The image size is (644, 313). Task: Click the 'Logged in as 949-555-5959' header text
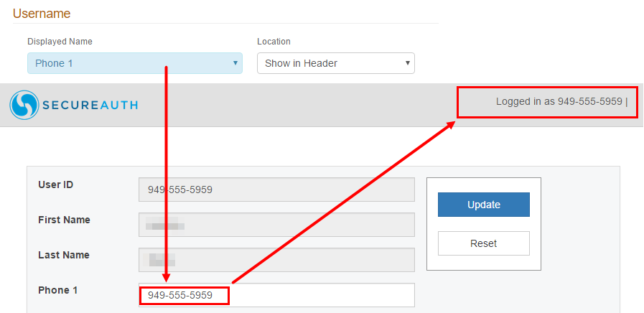pos(559,101)
